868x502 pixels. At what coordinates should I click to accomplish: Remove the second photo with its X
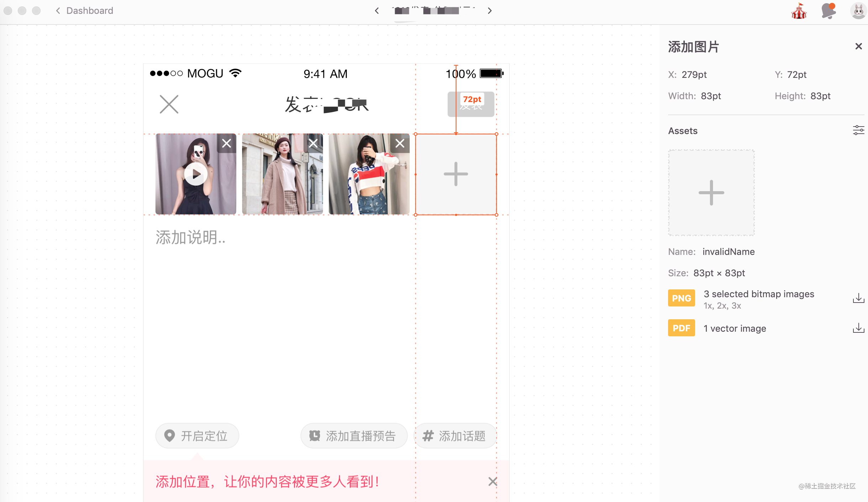(313, 143)
